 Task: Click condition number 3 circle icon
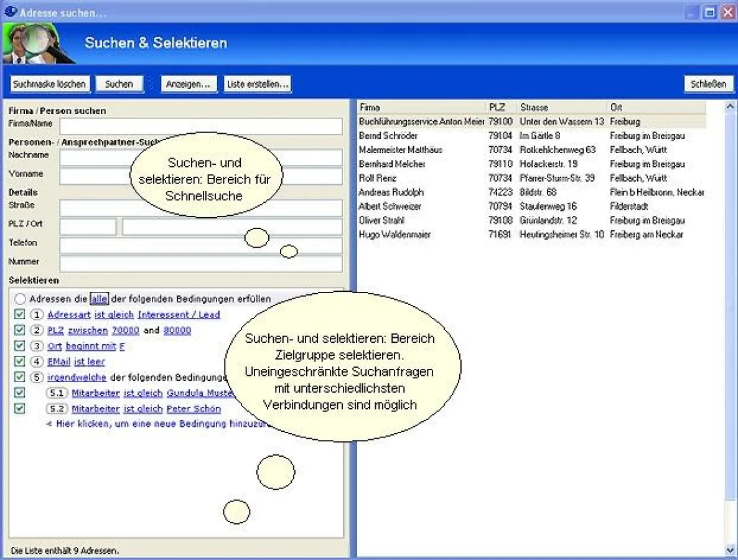37,346
